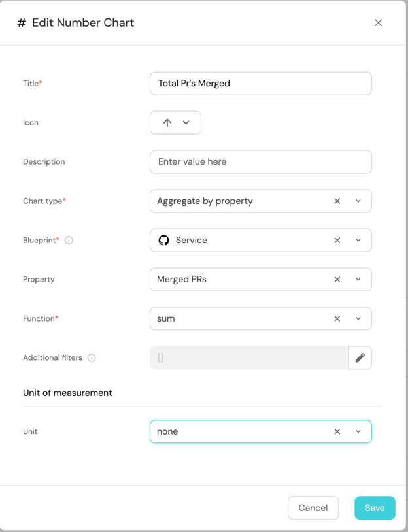Expand the Unit dropdown chevron
The image size is (408, 532).
click(x=358, y=432)
